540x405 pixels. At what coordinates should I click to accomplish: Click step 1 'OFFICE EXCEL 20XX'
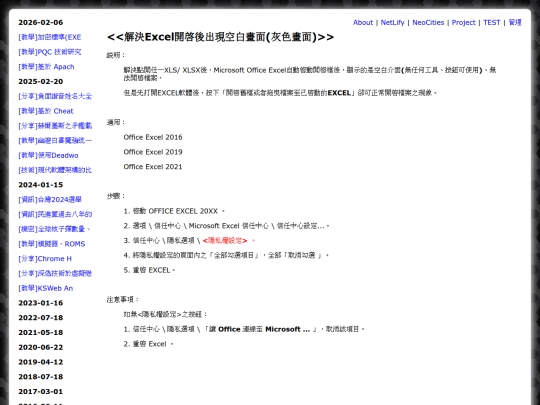[174, 211]
